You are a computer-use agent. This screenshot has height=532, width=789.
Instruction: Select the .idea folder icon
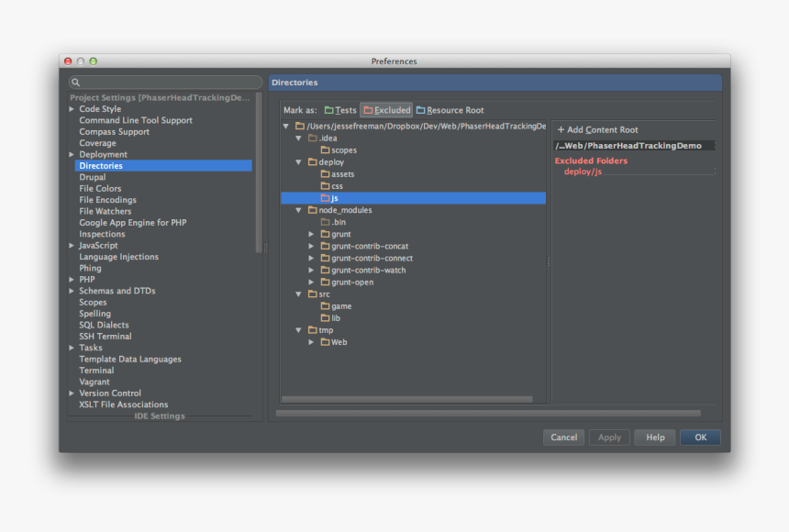pos(314,138)
